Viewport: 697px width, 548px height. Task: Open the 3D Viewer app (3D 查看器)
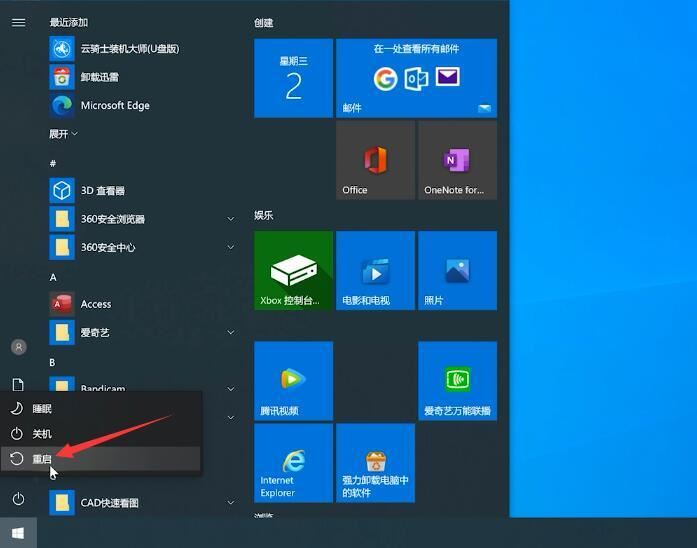point(102,190)
